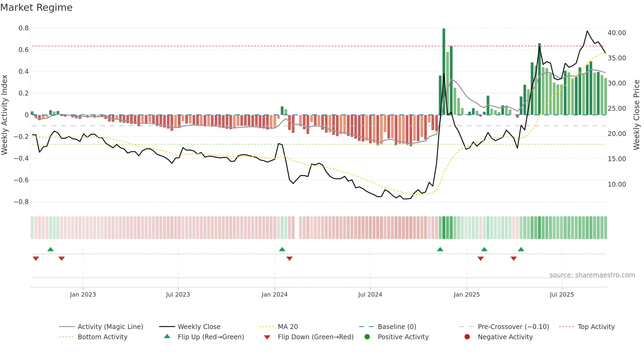Click the Jul 2025 x-axis label
644x362 pixels.
[562, 294]
